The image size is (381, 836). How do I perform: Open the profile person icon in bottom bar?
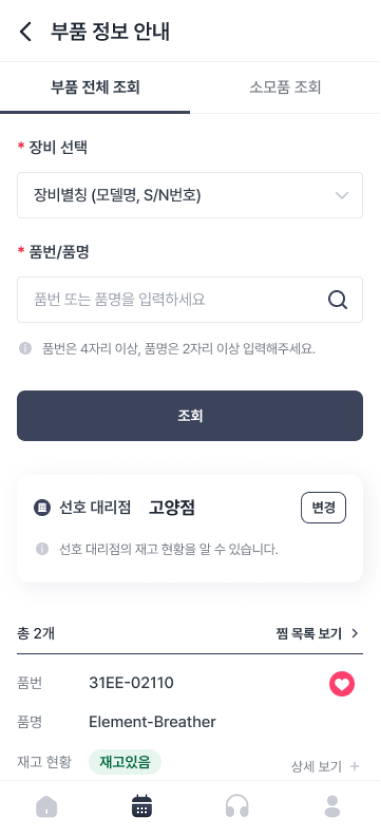tap(333, 806)
